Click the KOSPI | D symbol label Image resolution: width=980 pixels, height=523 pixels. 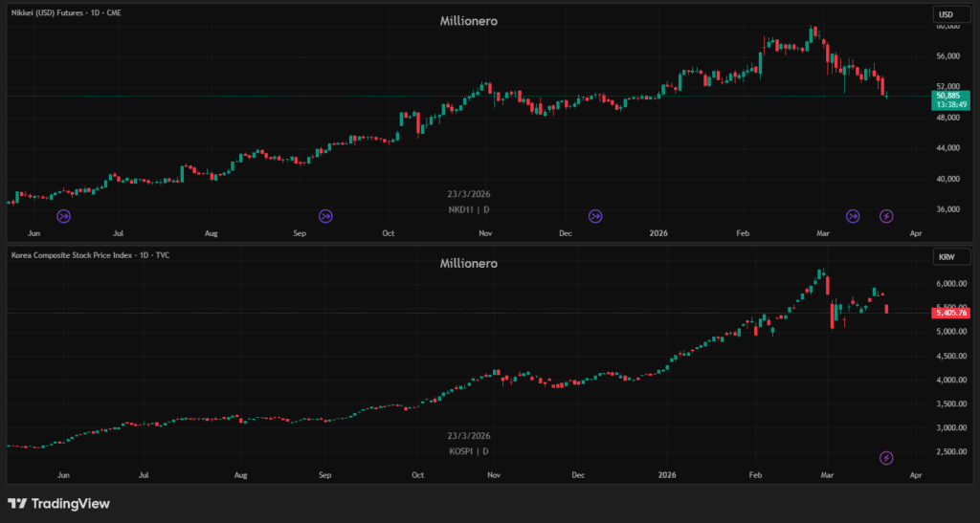[x=468, y=450]
